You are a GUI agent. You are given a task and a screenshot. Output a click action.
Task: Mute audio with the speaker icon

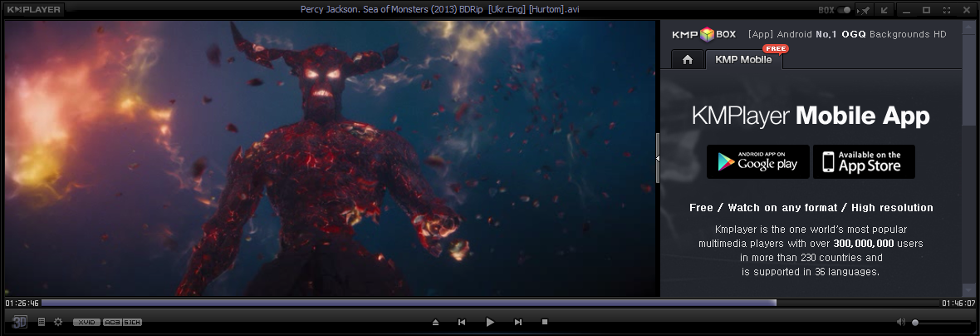(900, 322)
